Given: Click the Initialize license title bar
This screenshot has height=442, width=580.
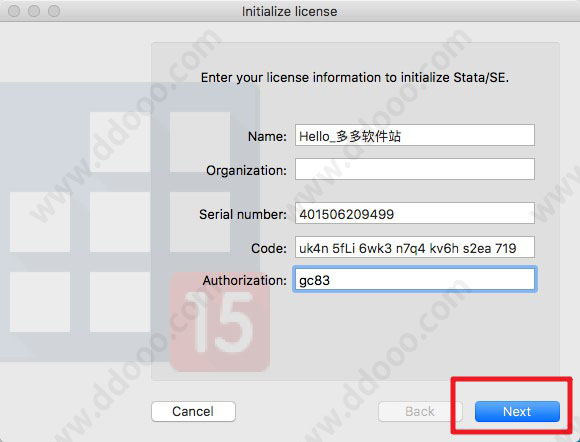Looking at the screenshot, I should click(290, 11).
